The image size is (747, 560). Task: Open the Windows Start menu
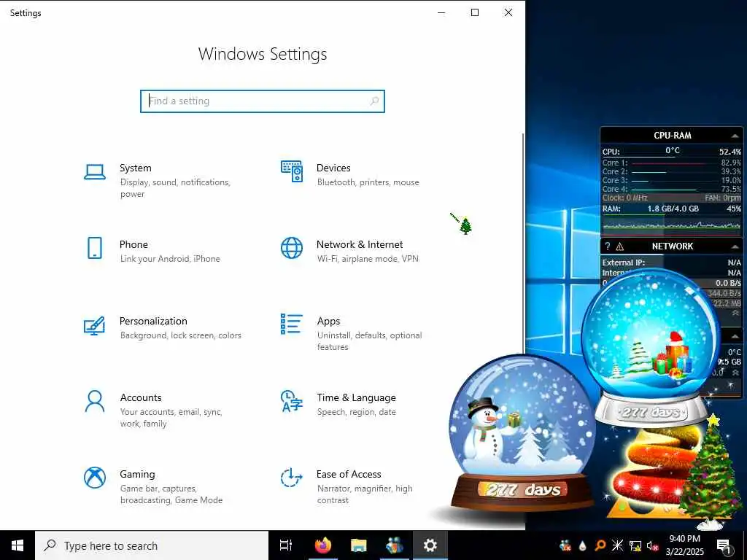coord(18,545)
